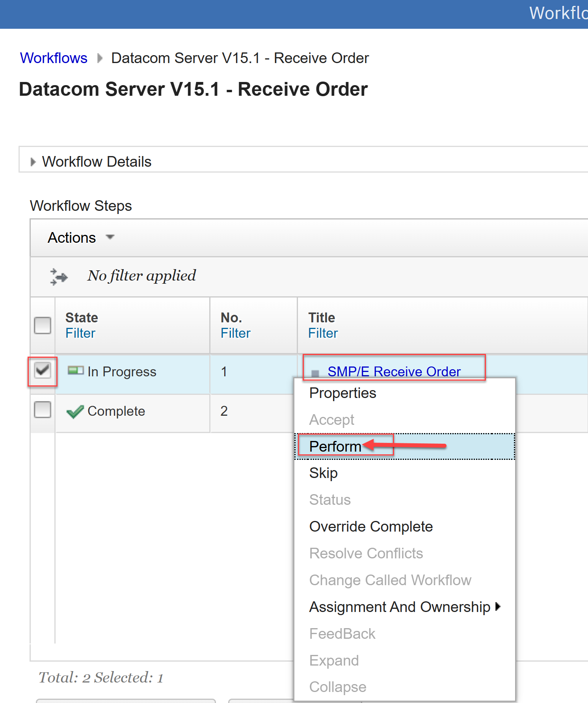Viewport: 588px width, 703px height.
Task: Open Assignment And Ownership submenu arrow
Action: [x=498, y=606]
